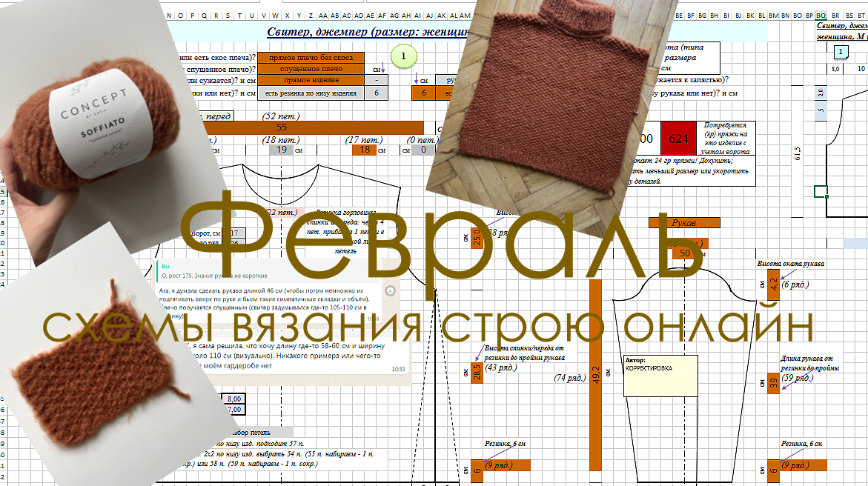Select 'есть резинка по низу изделия' cell
Screen dimensions: 868x486
[311, 93]
